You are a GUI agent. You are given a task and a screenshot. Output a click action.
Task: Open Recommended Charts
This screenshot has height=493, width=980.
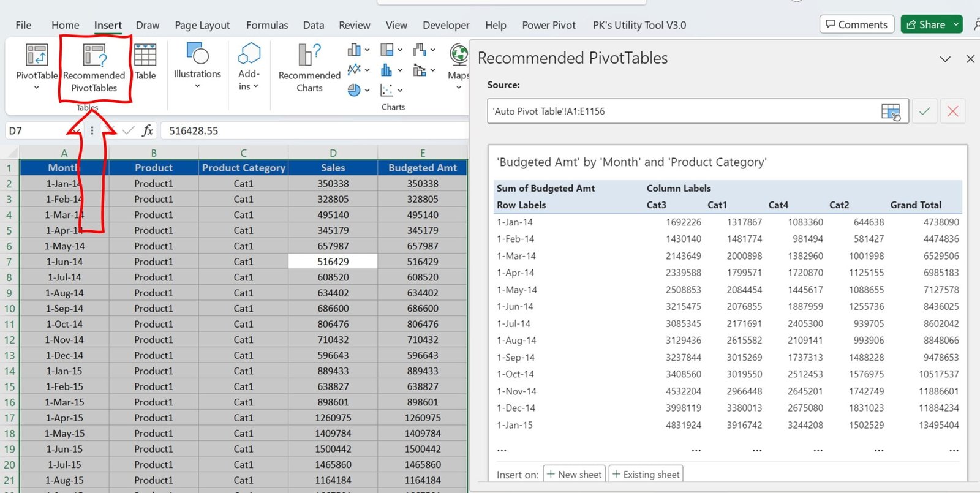click(309, 67)
